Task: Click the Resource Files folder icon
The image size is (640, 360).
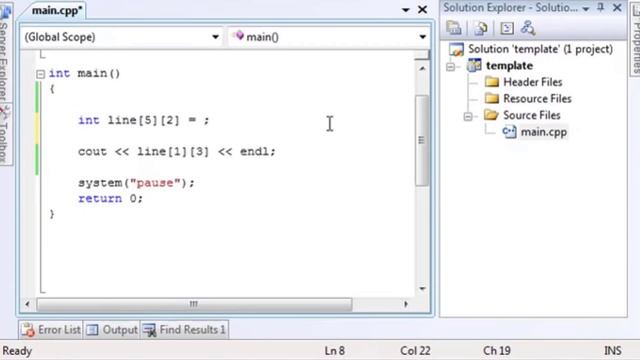Action: (x=492, y=98)
